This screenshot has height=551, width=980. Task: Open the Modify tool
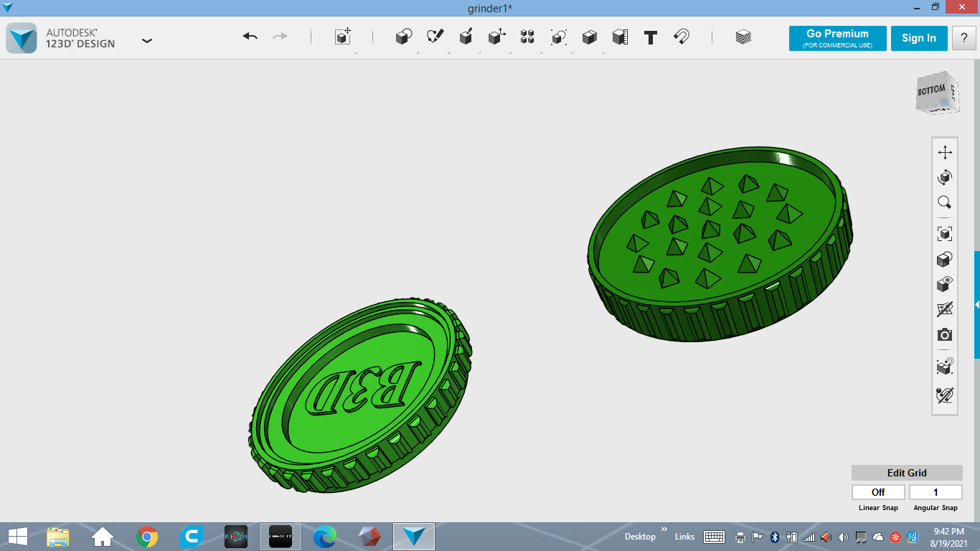(x=496, y=37)
